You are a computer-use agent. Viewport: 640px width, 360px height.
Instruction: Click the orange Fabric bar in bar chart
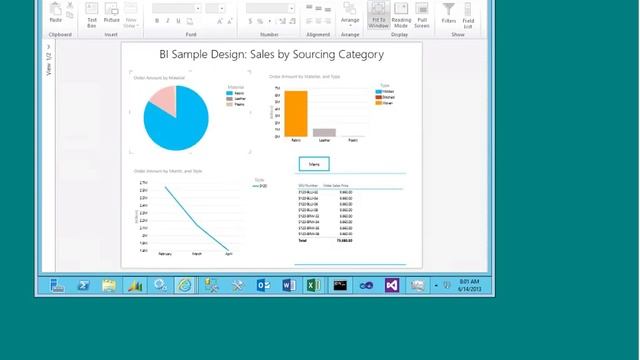click(x=296, y=114)
